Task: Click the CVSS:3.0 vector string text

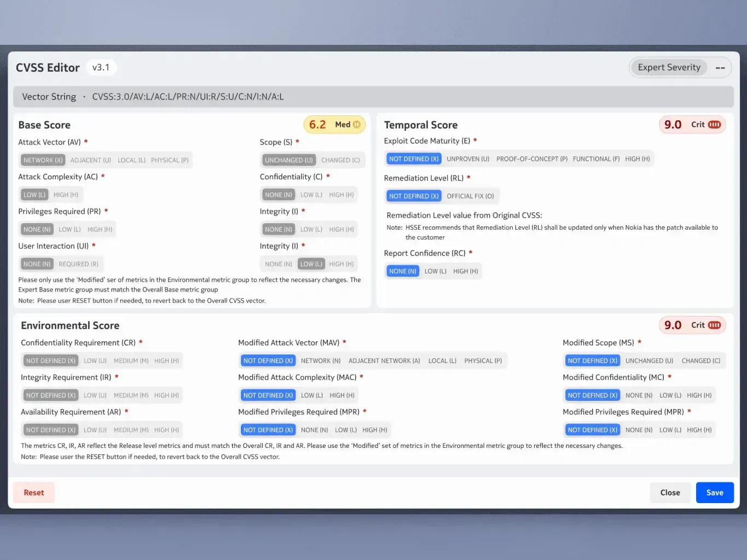Action: point(188,97)
